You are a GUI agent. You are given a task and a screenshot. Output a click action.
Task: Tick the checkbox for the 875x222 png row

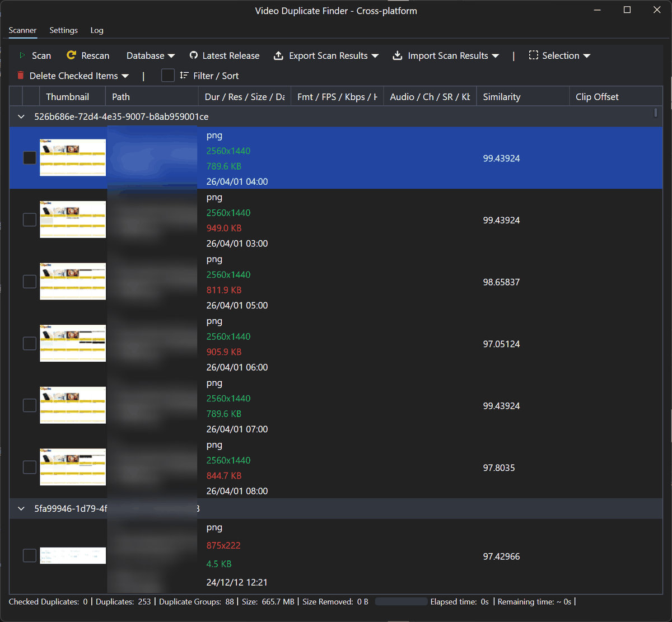pyautogui.click(x=30, y=555)
